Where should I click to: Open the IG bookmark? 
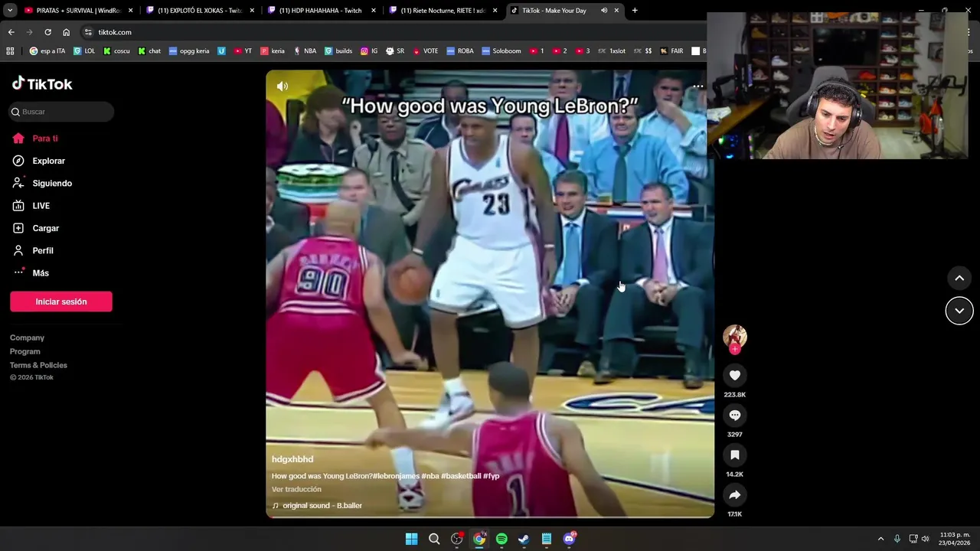(369, 51)
